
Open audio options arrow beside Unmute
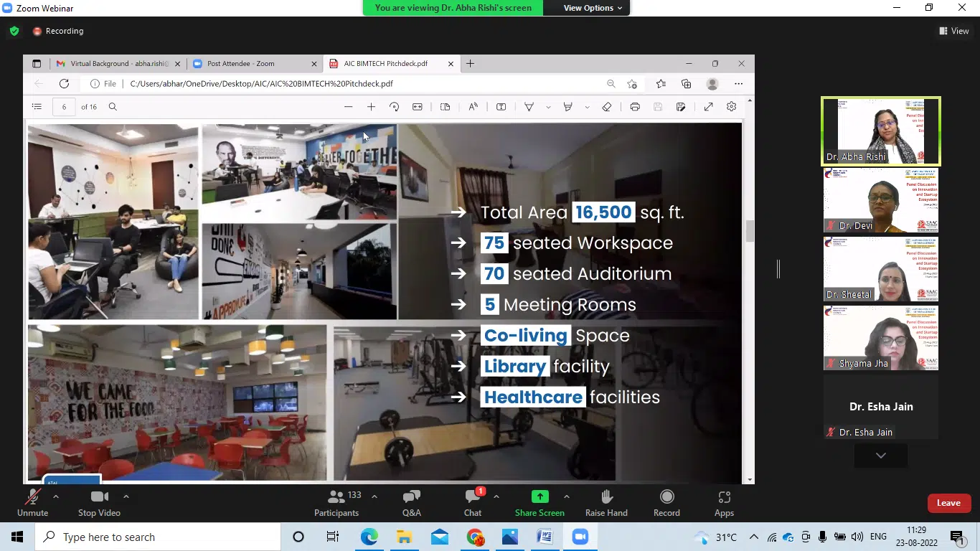(56, 496)
